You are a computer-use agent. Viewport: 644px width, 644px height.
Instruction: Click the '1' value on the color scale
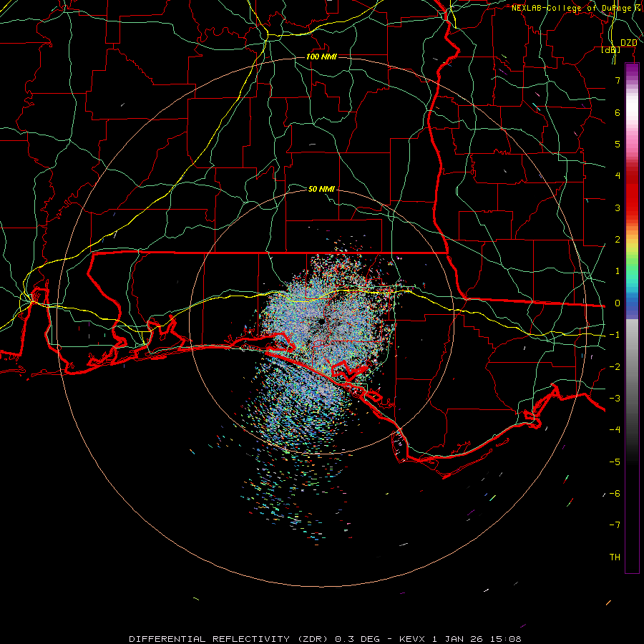tap(618, 271)
